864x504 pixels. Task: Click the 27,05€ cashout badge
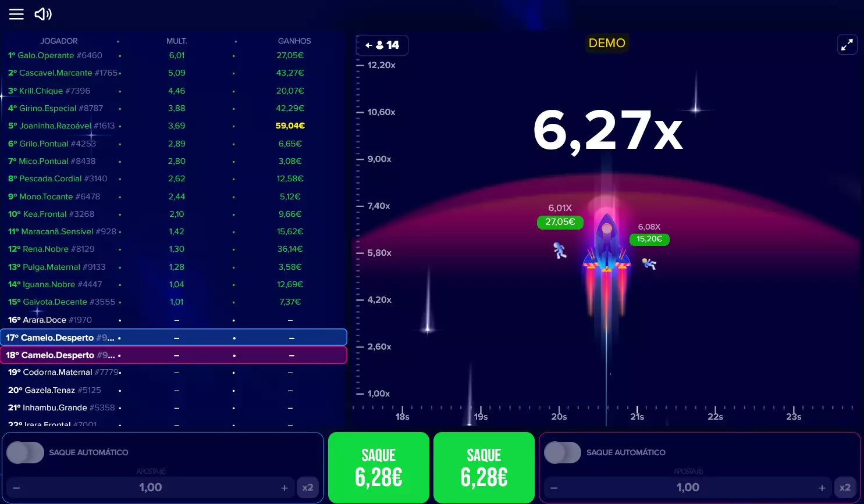point(560,222)
